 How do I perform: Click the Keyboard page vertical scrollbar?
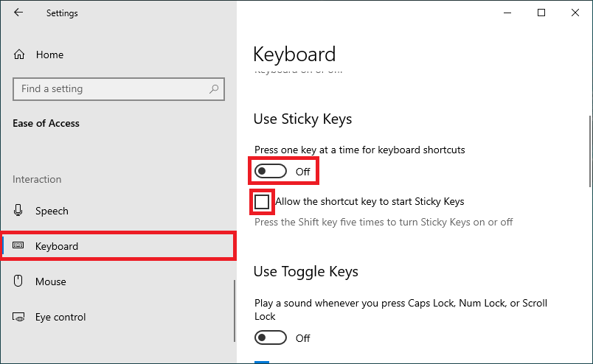click(x=589, y=151)
